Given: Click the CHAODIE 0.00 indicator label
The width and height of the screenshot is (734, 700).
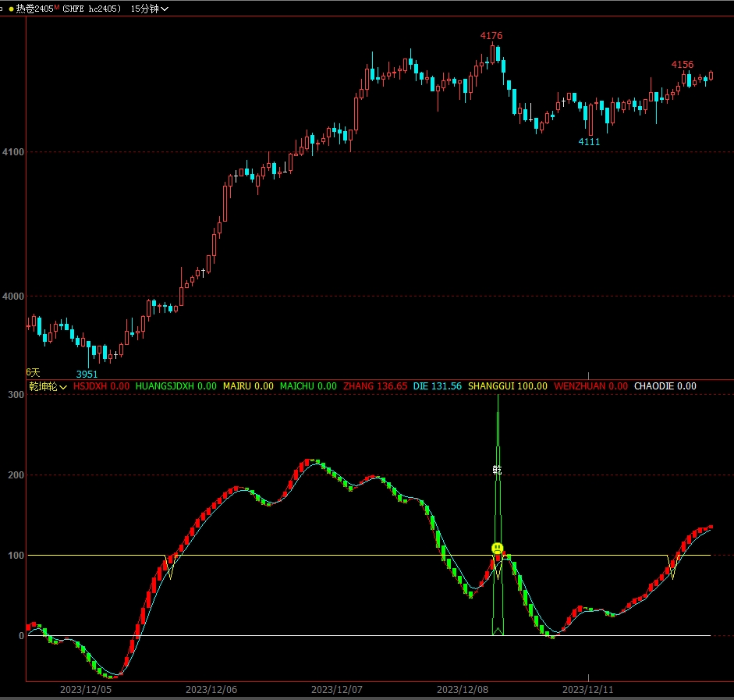Looking at the screenshot, I should point(665,386).
